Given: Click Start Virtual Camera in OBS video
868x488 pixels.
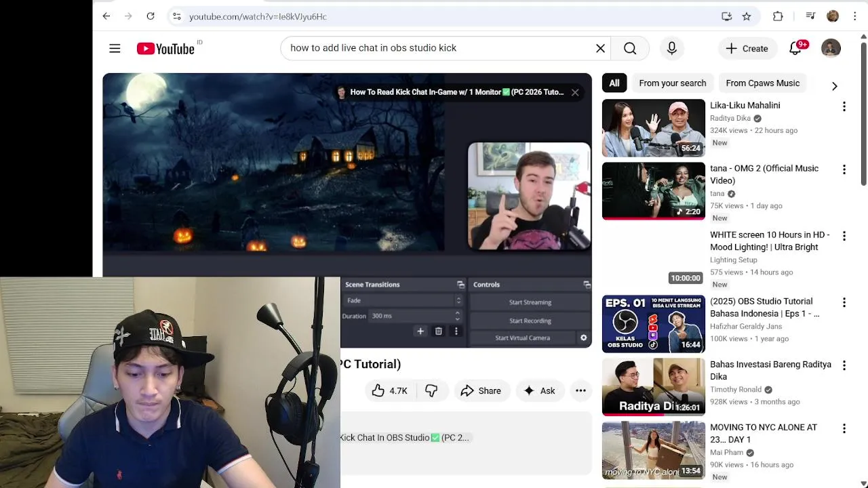Looking at the screenshot, I should click(x=522, y=338).
